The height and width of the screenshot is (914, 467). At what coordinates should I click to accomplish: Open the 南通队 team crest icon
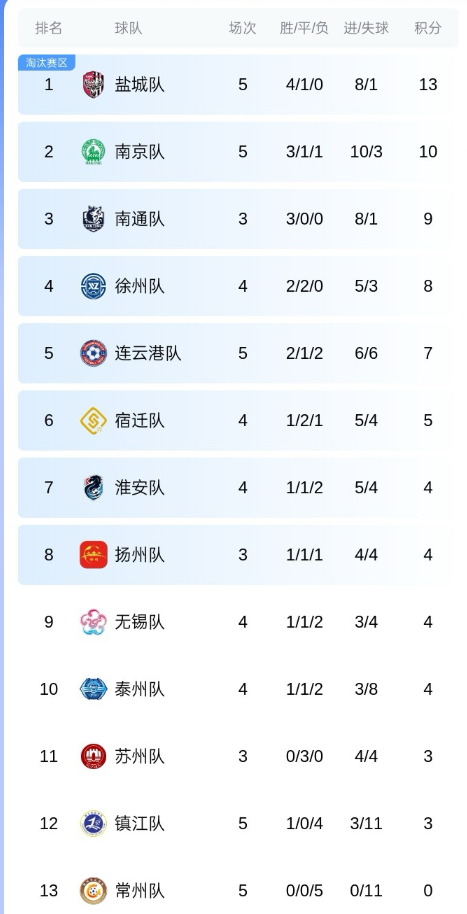(x=93, y=219)
